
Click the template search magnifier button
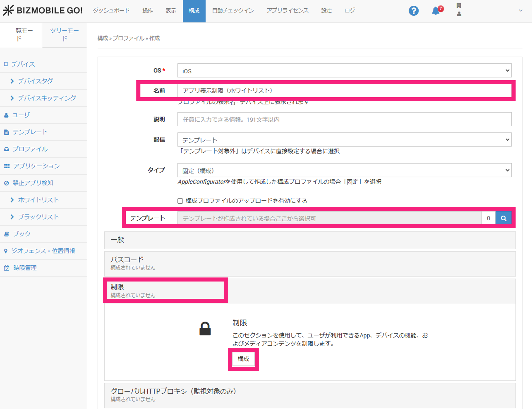(503, 218)
